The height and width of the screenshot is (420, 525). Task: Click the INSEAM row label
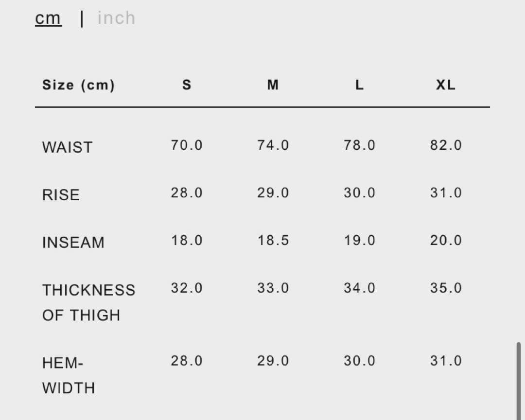[73, 242]
